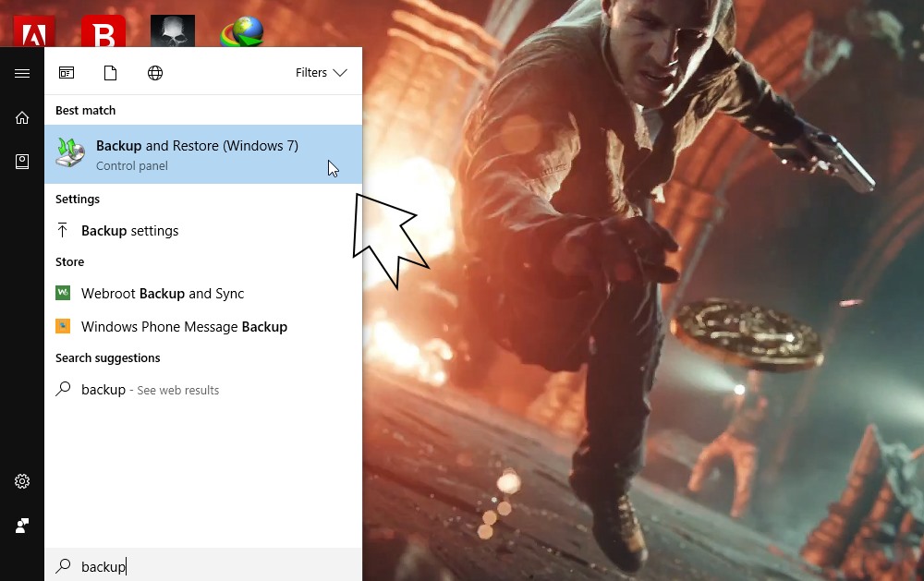Click the Backup settings upload arrow icon
The image size is (924, 581).
coord(63,230)
